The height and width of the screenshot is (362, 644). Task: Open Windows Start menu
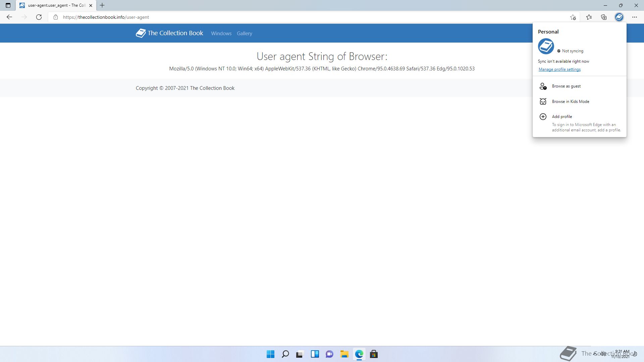tap(270, 354)
